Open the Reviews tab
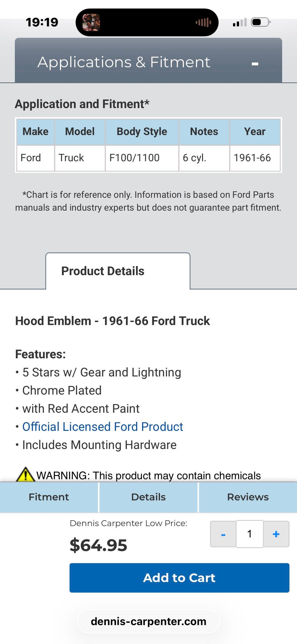This screenshot has height=644, width=297. tap(248, 497)
